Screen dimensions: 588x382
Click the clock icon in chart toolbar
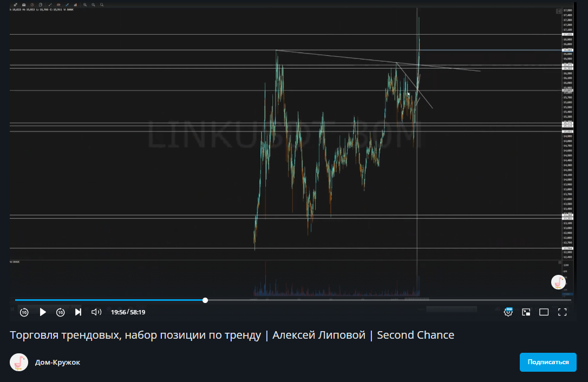coord(32,4)
